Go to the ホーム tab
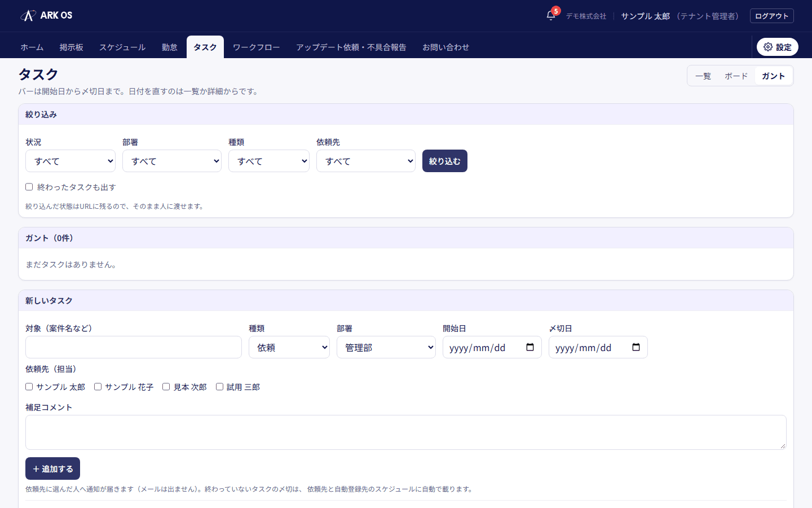The height and width of the screenshot is (508, 812). click(32, 47)
